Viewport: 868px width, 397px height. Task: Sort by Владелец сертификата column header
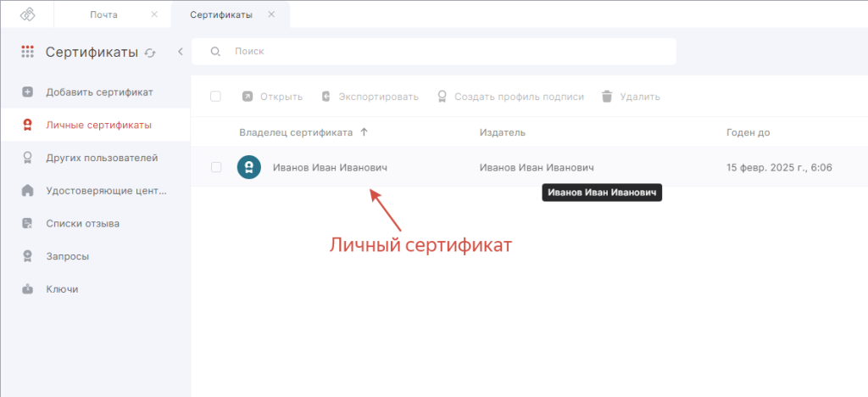296,132
